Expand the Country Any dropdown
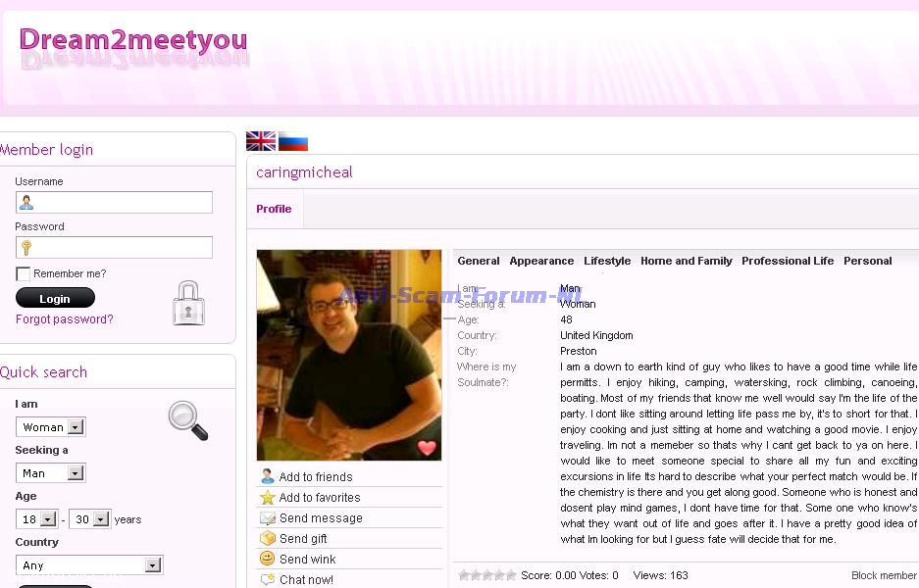The height and width of the screenshot is (588, 919). 89,565
